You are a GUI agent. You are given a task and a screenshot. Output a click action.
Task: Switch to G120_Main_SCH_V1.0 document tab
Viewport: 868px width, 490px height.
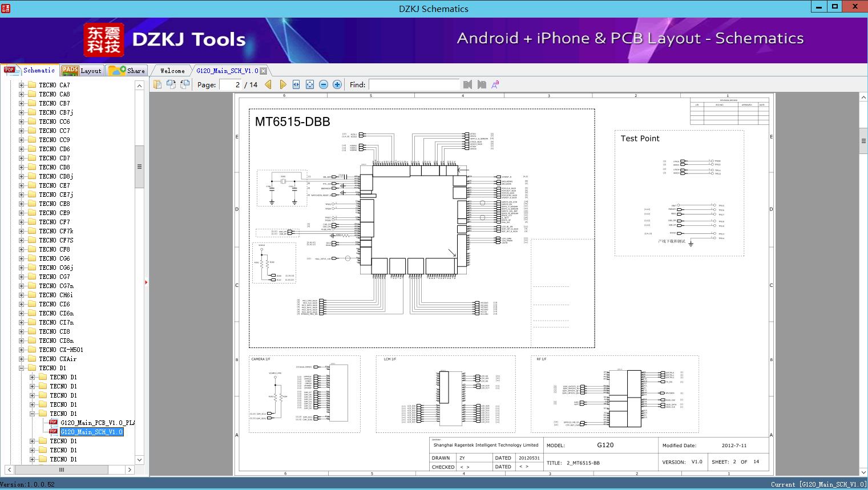click(x=227, y=71)
